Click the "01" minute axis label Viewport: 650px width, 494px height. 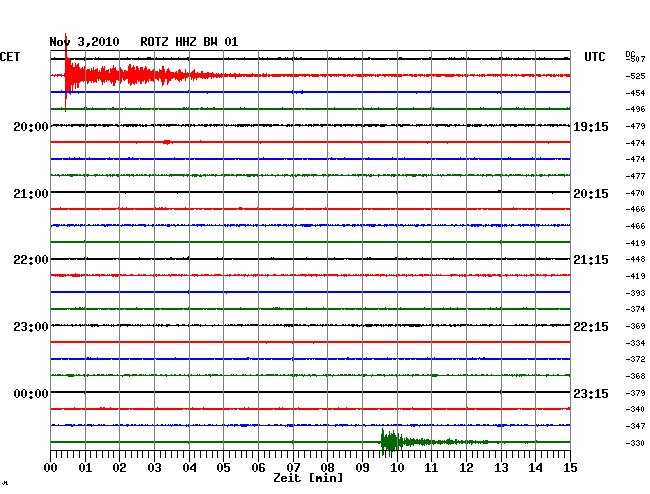coord(85,468)
